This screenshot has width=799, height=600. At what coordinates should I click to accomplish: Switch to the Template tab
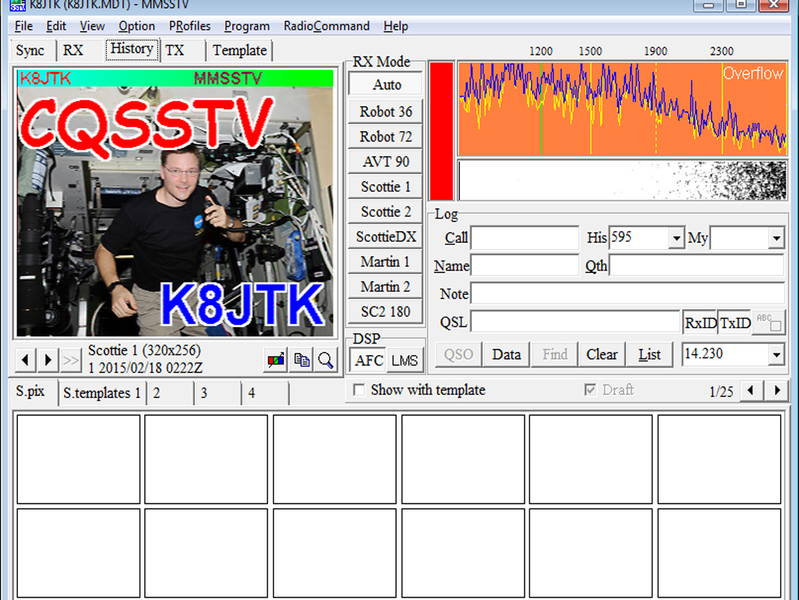point(239,50)
